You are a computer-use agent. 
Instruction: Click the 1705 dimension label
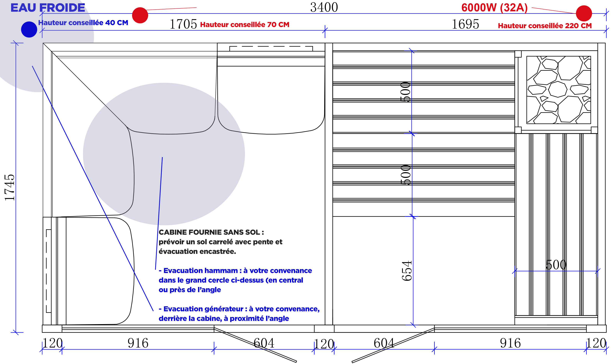(183, 24)
